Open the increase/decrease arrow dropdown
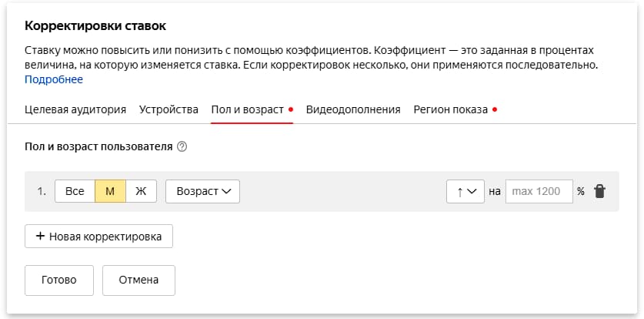The width and height of the screenshot is (644, 319). [465, 192]
